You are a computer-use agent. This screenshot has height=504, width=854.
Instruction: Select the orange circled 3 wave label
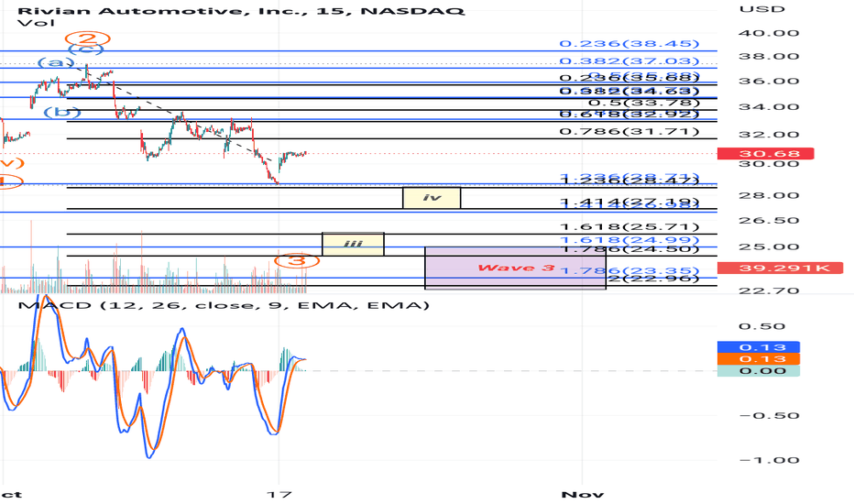pos(297,260)
